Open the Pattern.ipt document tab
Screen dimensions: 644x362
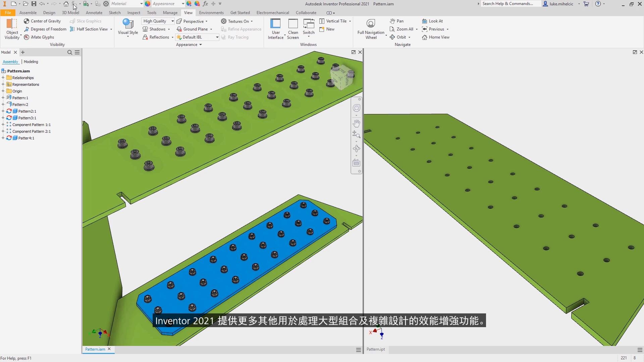[375, 349]
